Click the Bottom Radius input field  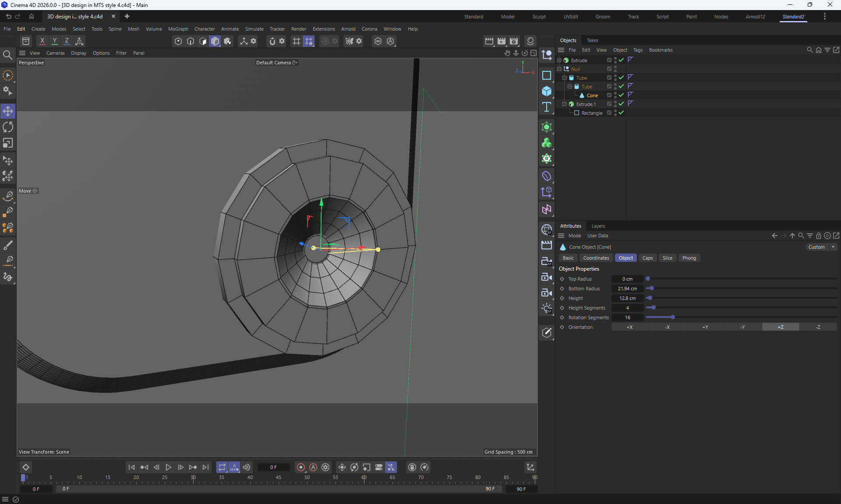(x=627, y=289)
